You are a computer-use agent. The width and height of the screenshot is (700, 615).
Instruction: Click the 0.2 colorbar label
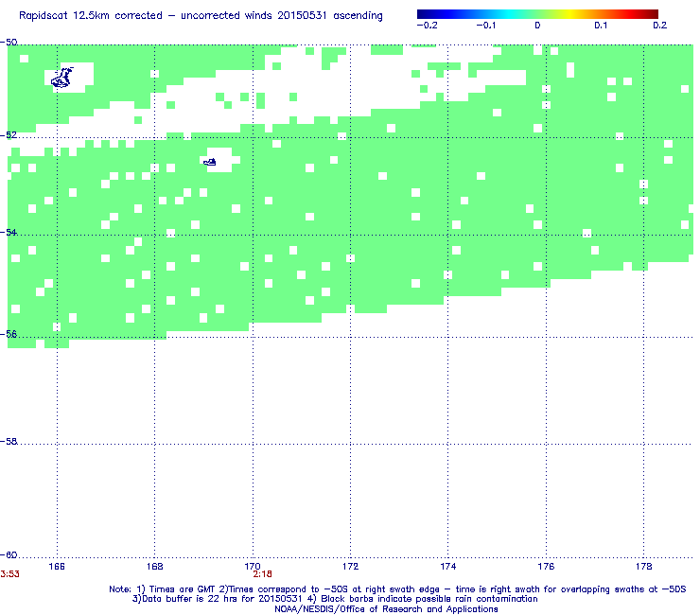pos(660,26)
